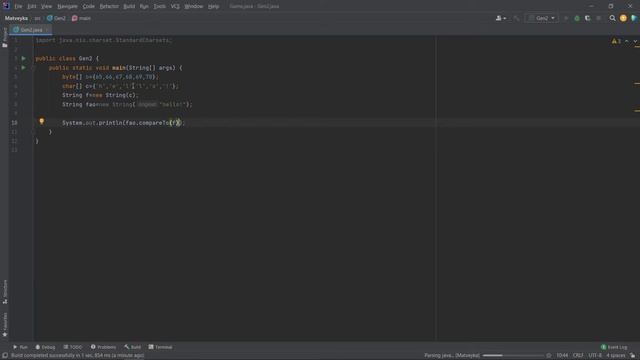Open the Window menu
Viewport: 640px width, 360px height.
pyautogui.click(x=193, y=7)
